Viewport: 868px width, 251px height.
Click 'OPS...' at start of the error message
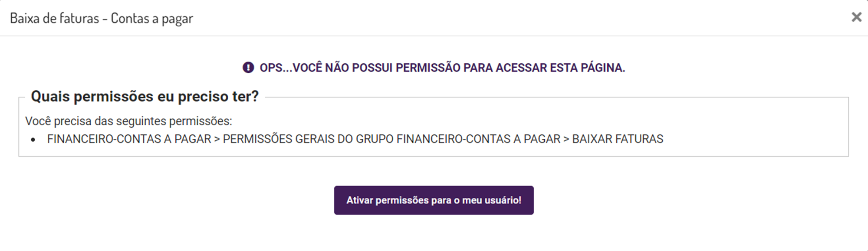276,68
